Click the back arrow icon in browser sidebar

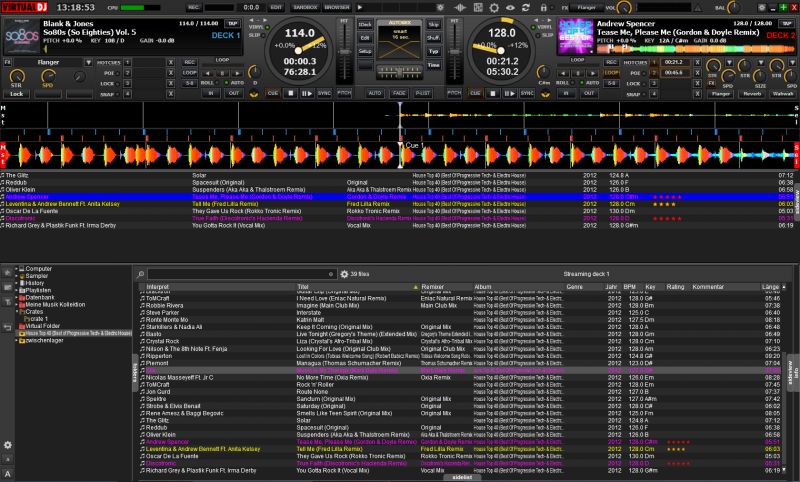click(x=7, y=327)
